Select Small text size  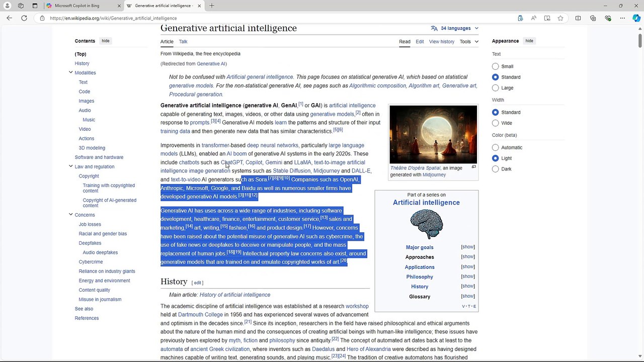point(496,66)
